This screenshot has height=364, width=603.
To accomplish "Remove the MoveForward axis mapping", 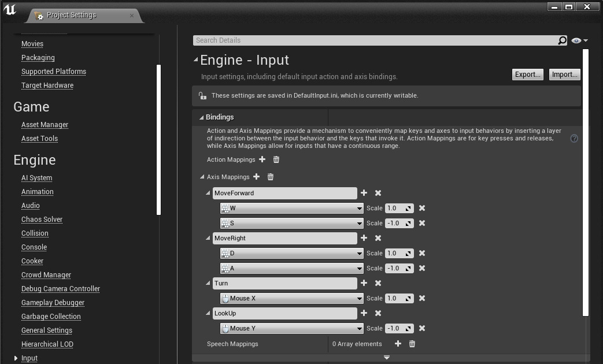I will [378, 193].
